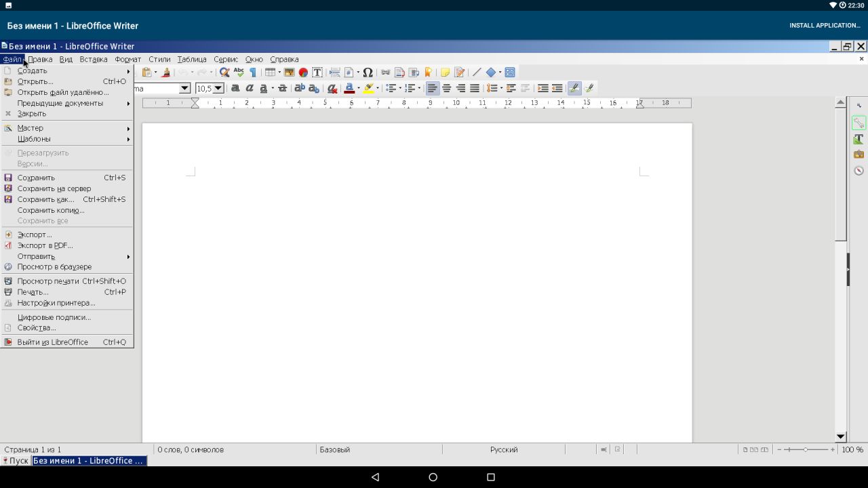Expand the Мастер submenu arrow
Image resolution: width=868 pixels, height=488 pixels.
pyautogui.click(x=128, y=129)
